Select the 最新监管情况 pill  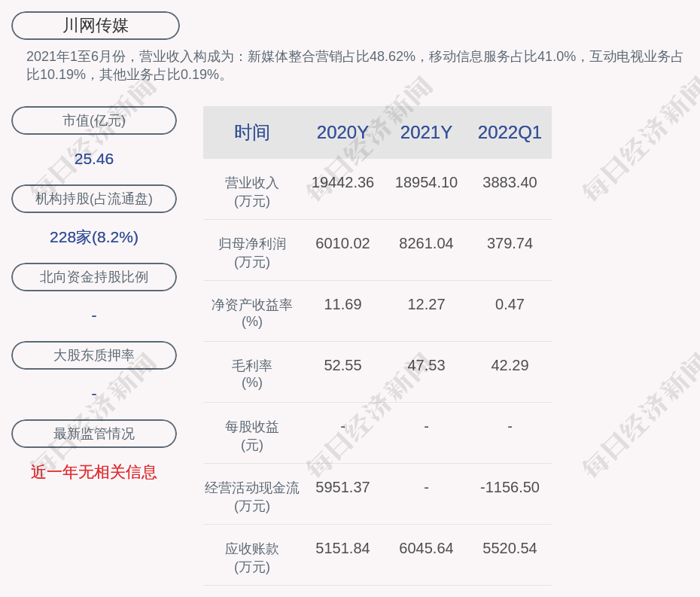[x=94, y=434]
